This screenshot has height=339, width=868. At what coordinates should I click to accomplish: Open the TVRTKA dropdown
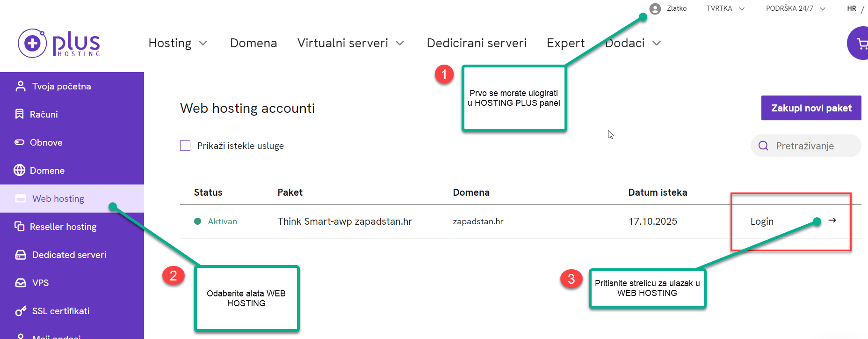725,8
